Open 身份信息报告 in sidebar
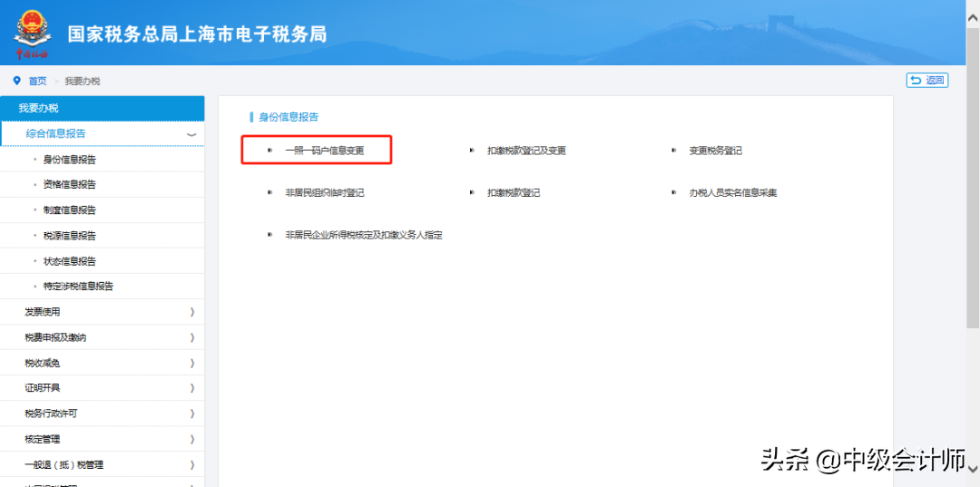 (69, 160)
